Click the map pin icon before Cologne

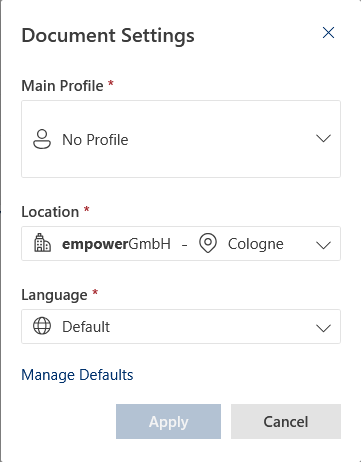(x=208, y=243)
